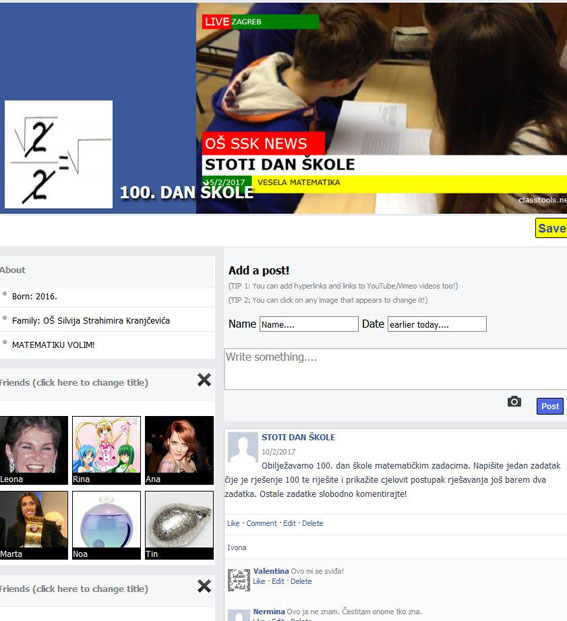The height and width of the screenshot is (621, 567).
Task: Click the Save button
Action: [551, 228]
